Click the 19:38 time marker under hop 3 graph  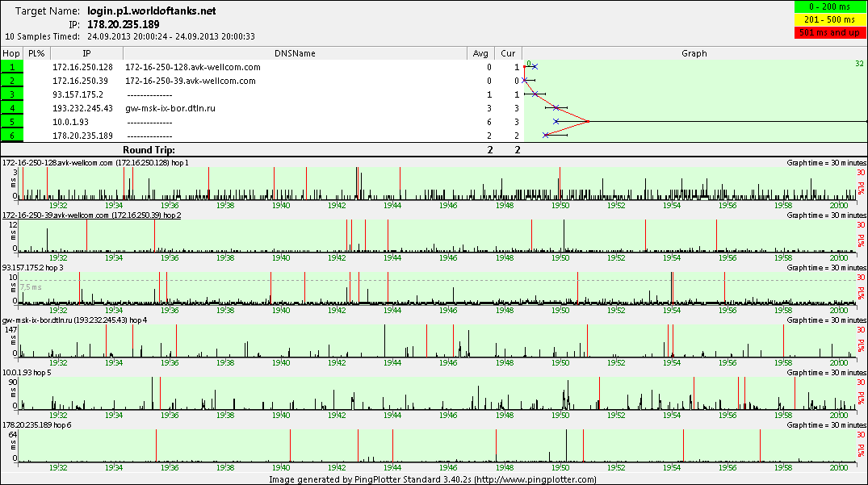tap(225, 310)
